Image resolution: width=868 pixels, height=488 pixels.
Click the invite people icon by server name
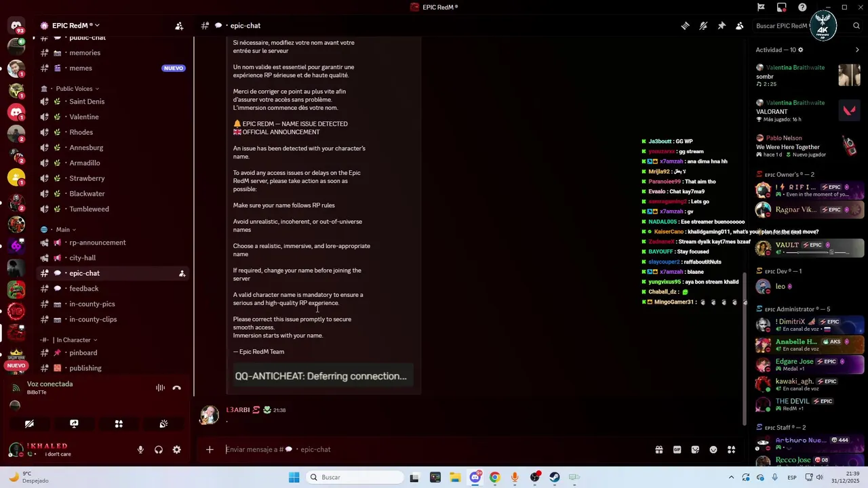(179, 26)
